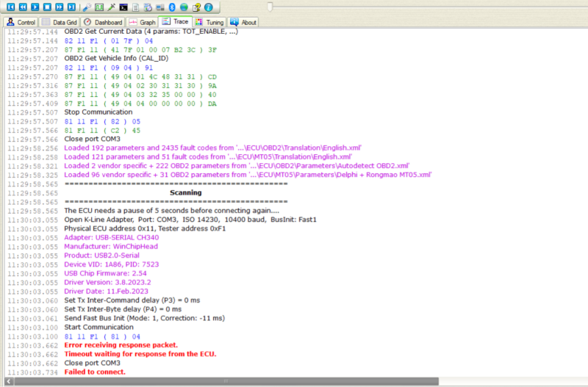This screenshot has height=387, width=588.
Task: Open the wrench settings icon
Action: pos(87,7)
